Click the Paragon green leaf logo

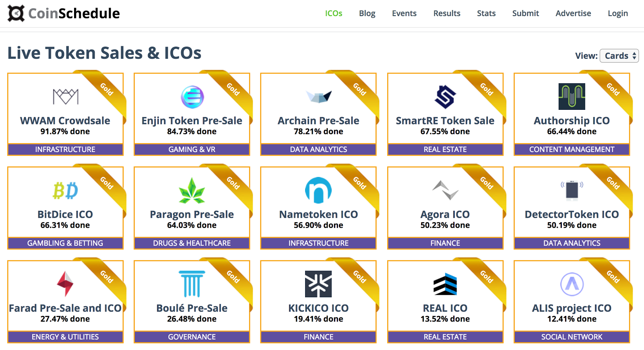point(192,191)
